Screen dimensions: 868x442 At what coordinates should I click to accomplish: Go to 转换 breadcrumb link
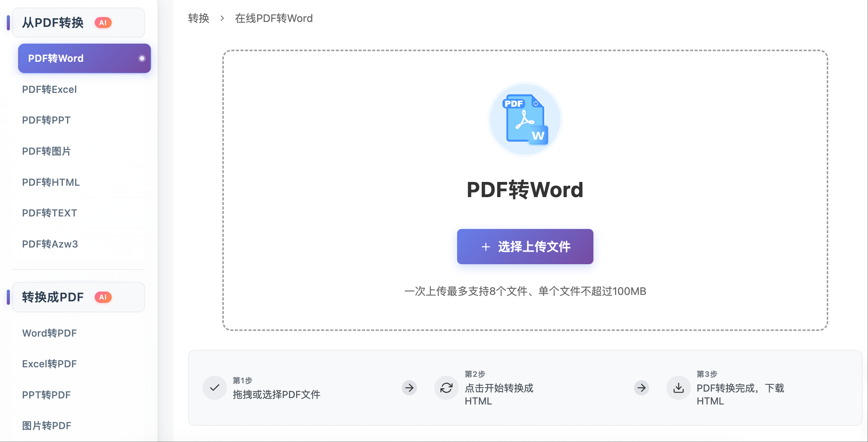point(198,18)
